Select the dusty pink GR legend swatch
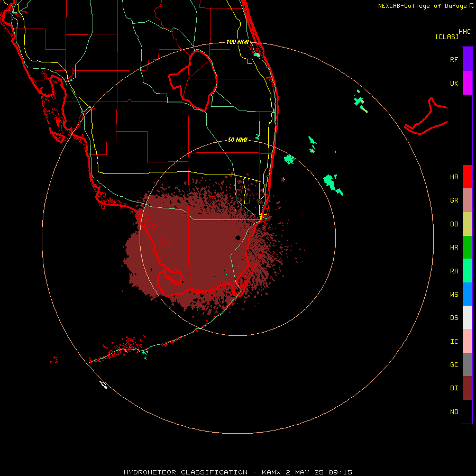The width and height of the screenshot is (476, 476). [x=467, y=200]
